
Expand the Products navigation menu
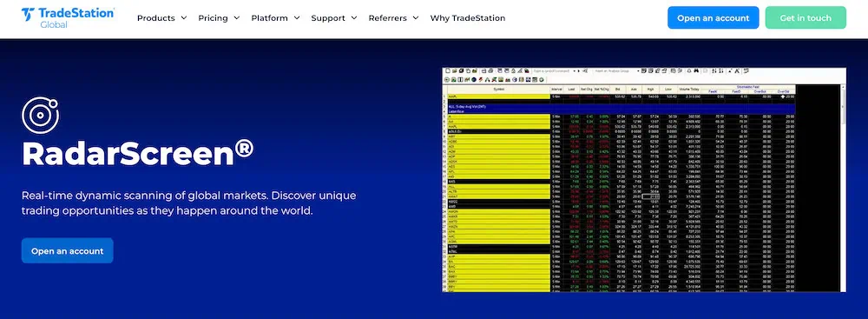pyautogui.click(x=161, y=17)
